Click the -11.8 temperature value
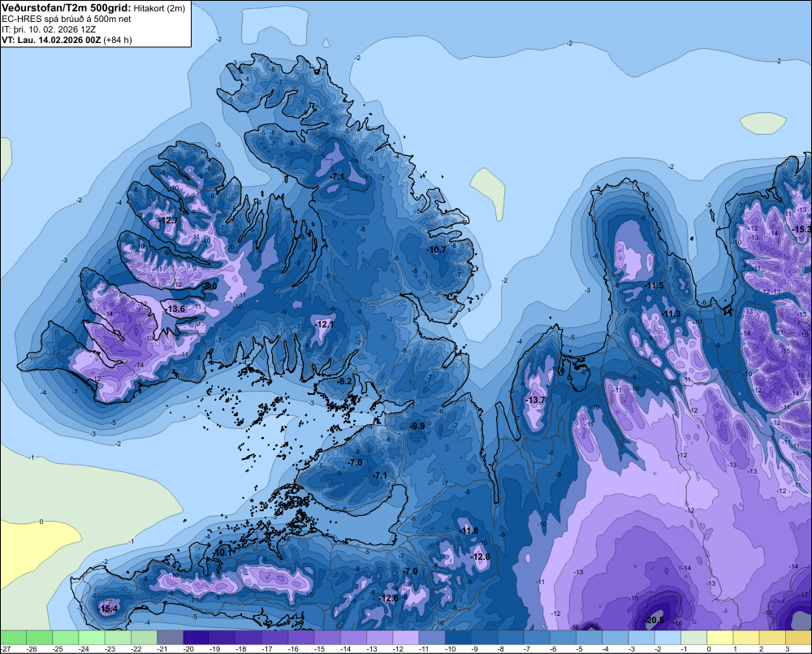 (469, 531)
